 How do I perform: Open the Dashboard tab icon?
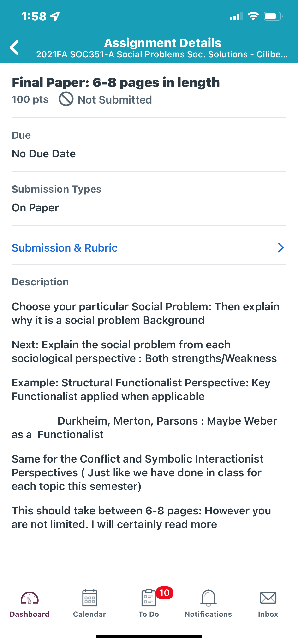[x=30, y=598]
